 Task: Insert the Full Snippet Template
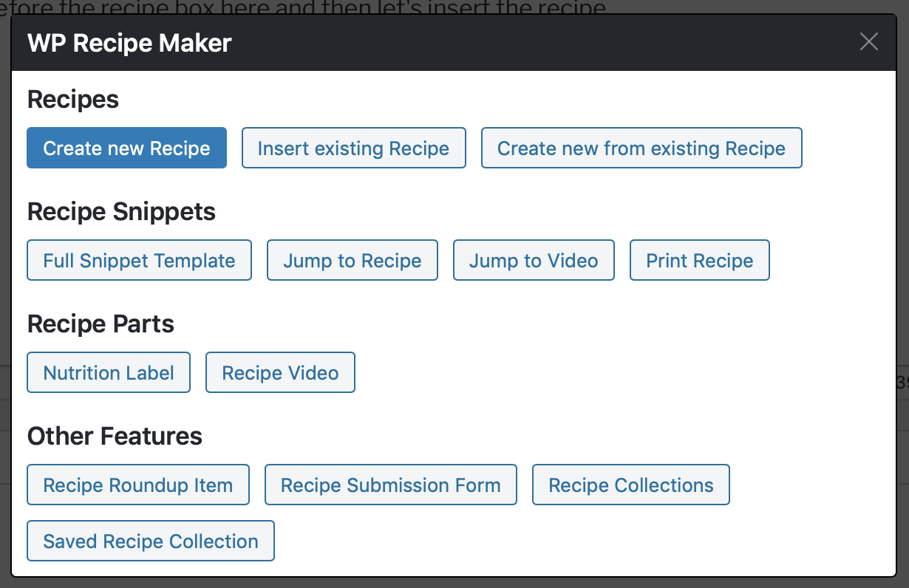(x=139, y=261)
